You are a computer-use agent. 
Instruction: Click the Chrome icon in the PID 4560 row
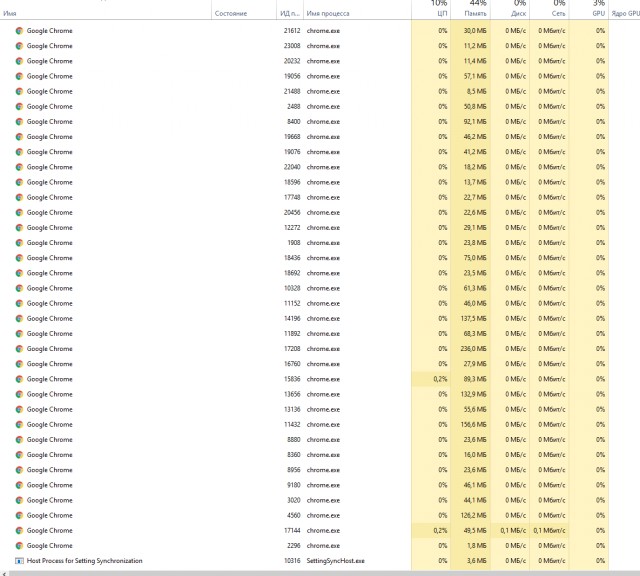pos(19,515)
